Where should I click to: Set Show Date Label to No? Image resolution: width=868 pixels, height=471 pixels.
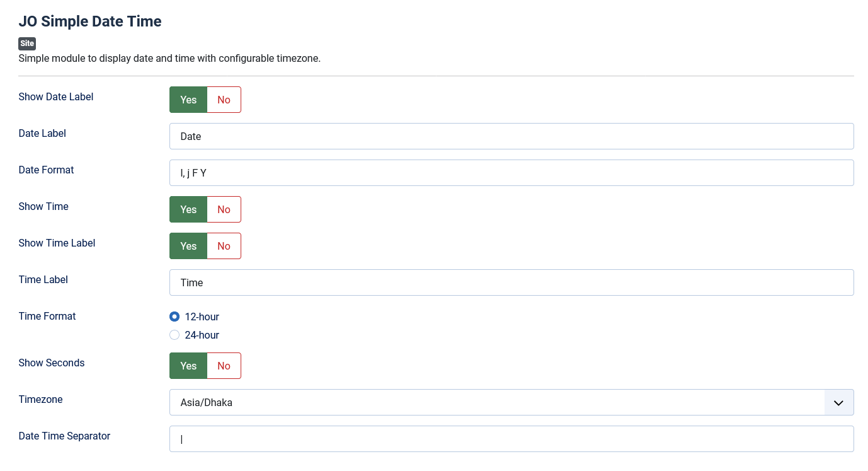(224, 100)
